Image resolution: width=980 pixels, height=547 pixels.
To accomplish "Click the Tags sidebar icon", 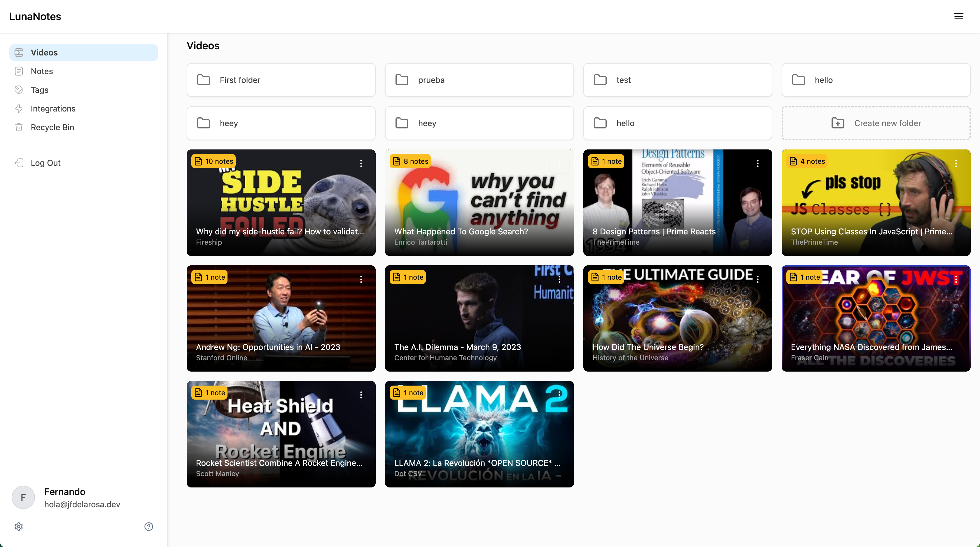I will [19, 90].
